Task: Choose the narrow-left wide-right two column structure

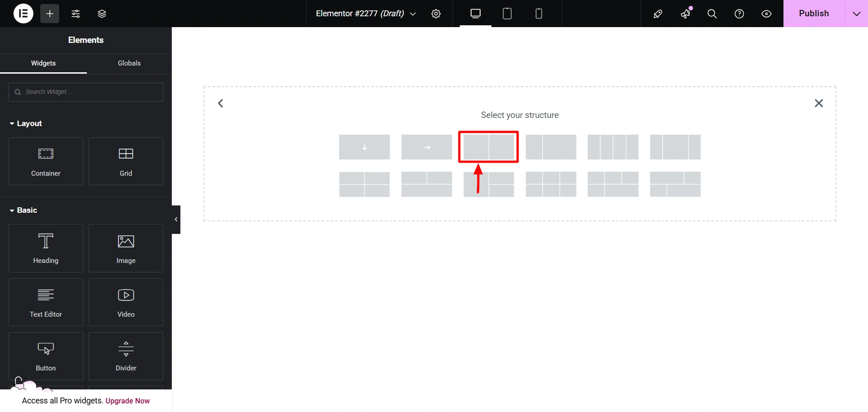Action: [x=551, y=147]
